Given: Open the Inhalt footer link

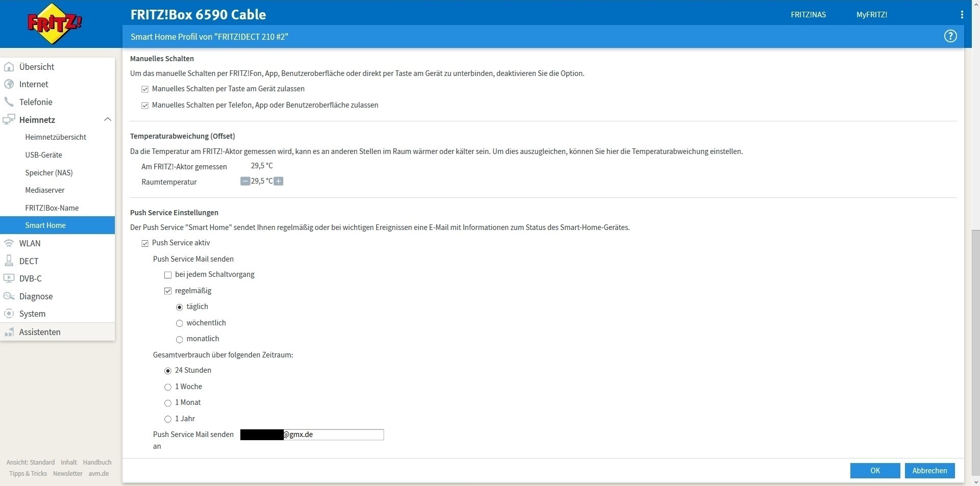Looking at the screenshot, I should pyautogui.click(x=69, y=463).
